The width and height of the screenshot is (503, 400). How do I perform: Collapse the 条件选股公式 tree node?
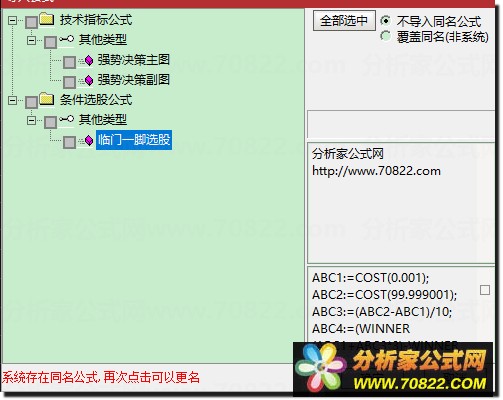click(12, 100)
